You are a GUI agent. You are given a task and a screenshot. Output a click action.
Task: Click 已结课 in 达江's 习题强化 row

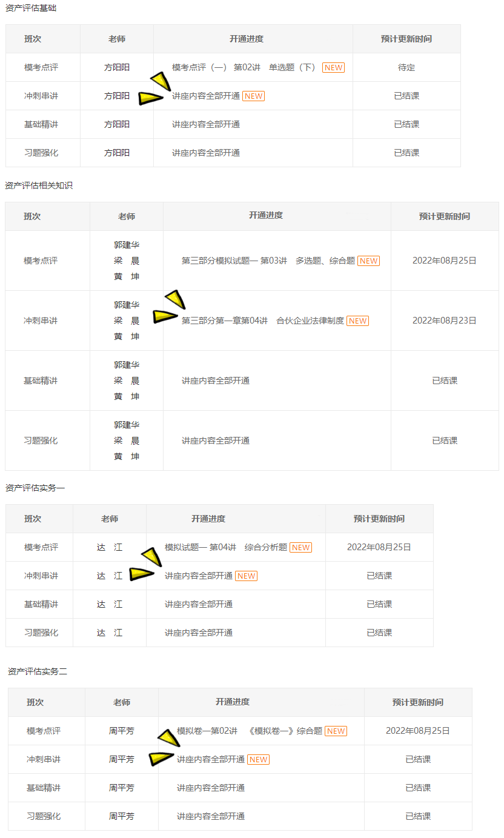(379, 632)
